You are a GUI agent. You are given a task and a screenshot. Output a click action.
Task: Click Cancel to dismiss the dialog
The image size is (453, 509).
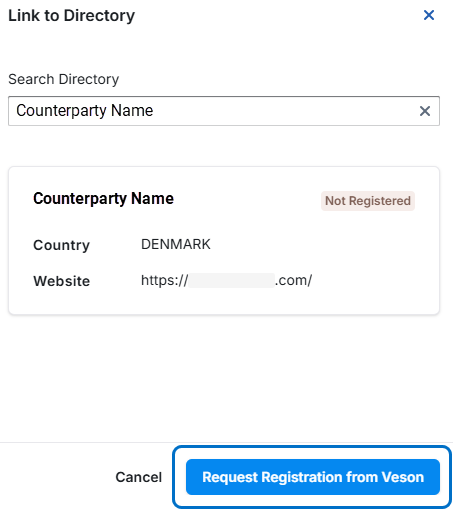[139, 477]
